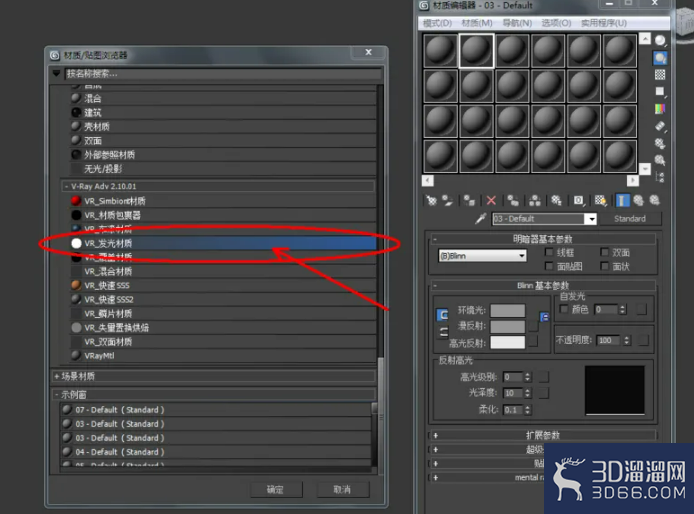Enable the 线框 wire checkbox
694x514 pixels.
(x=549, y=252)
